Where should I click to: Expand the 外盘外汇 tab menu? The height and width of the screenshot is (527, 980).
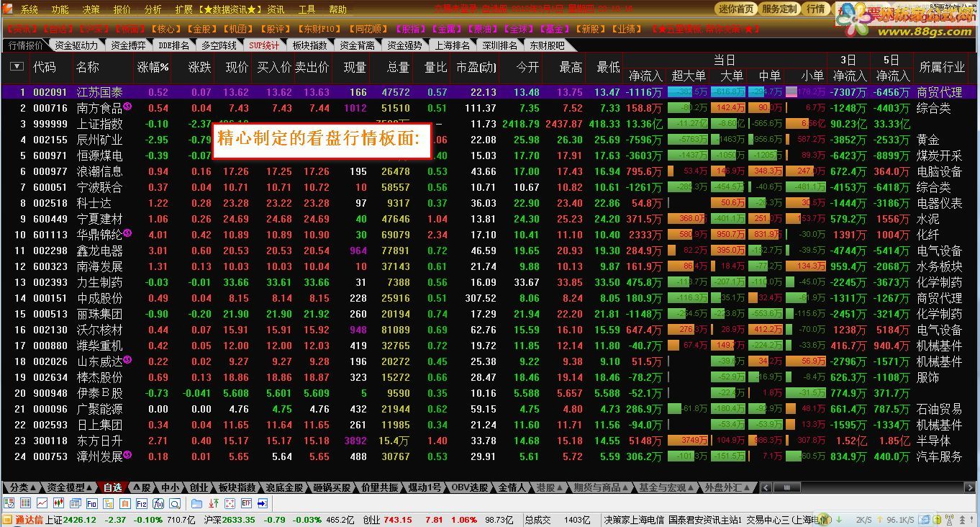pos(728,487)
